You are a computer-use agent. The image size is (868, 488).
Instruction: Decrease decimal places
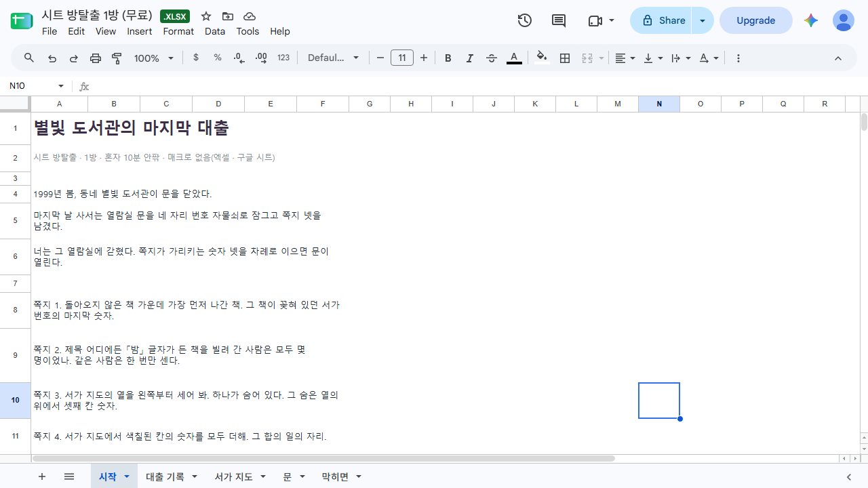pyautogui.click(x=239, y=58)
